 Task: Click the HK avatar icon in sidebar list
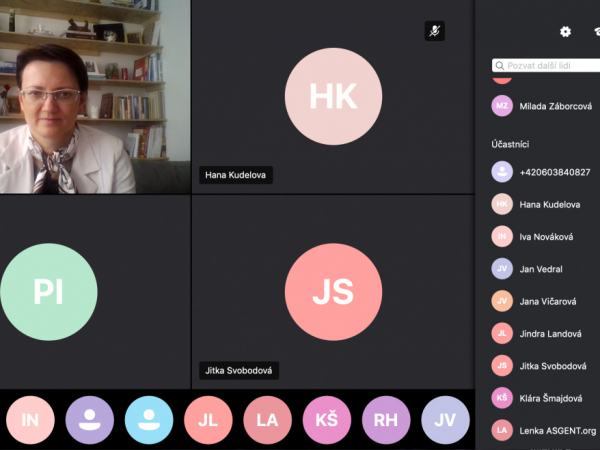pyautogui.click(x=502, y=204)
